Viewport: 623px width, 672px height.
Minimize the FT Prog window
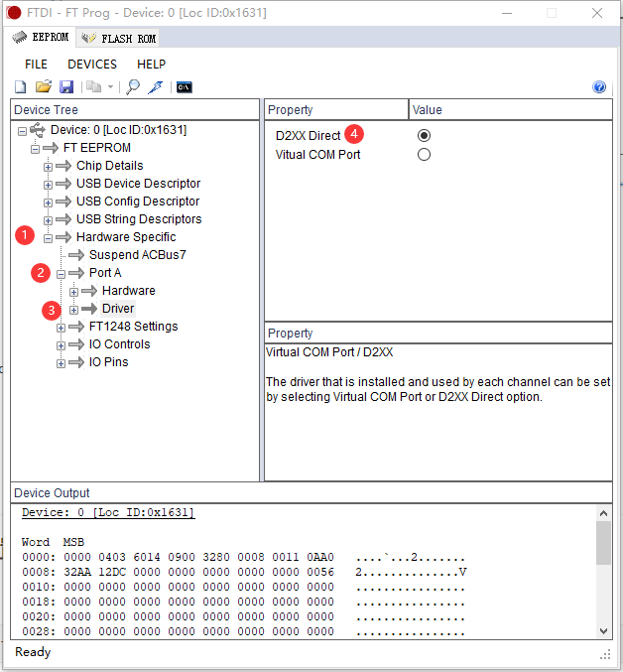tap(507, 13)
